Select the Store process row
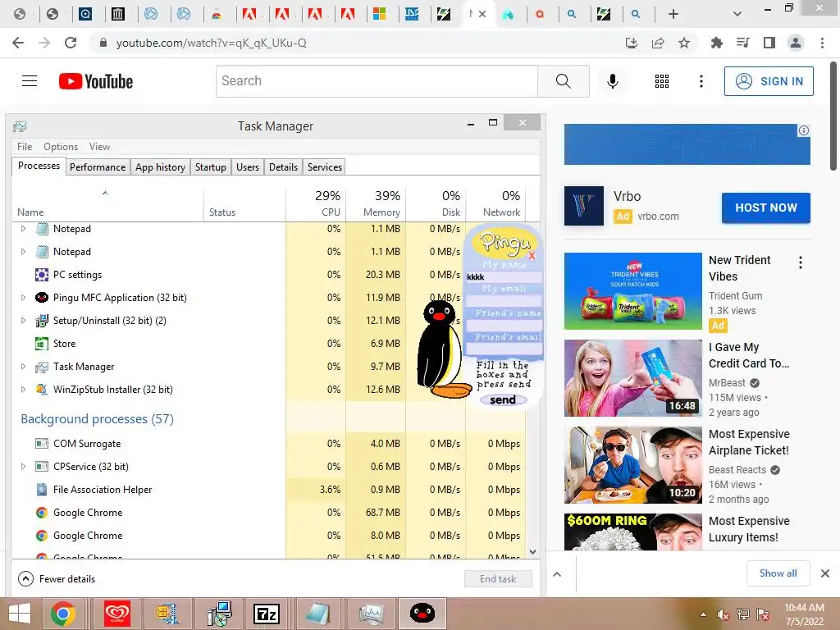This screenshot has width=840, height=630. 269,344
